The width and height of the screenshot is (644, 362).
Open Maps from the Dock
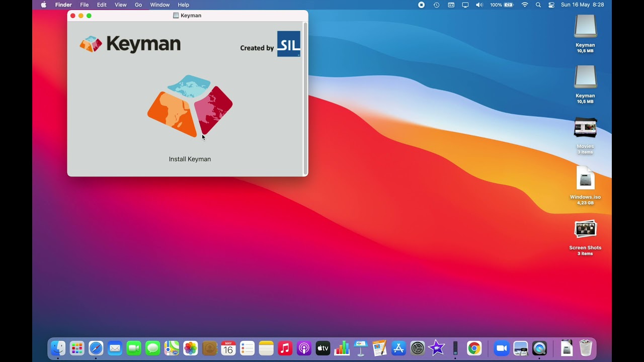[x=172, y=348]
